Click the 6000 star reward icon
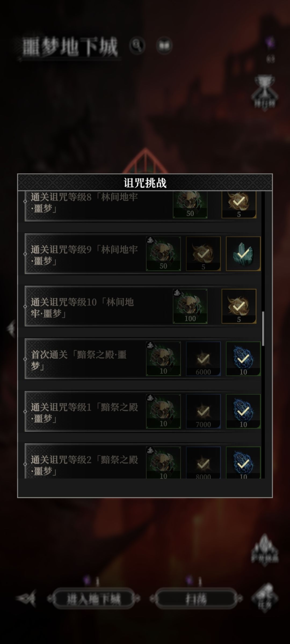This screenshot has width=290, height=644. 203,359
